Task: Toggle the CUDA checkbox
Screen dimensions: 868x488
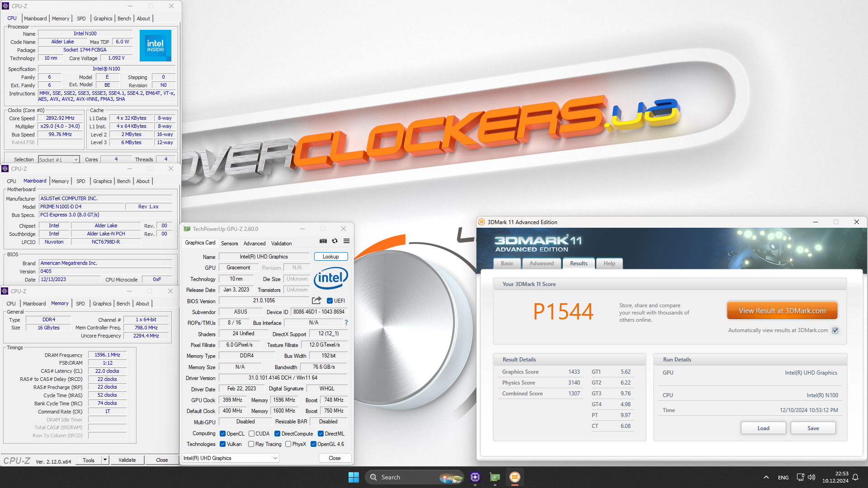Action: [x=251, y=434]
